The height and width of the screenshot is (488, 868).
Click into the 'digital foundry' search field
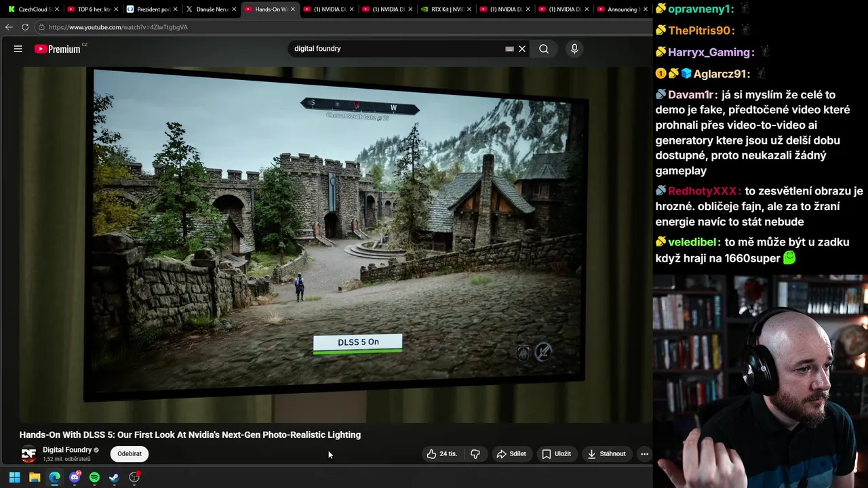397,49
